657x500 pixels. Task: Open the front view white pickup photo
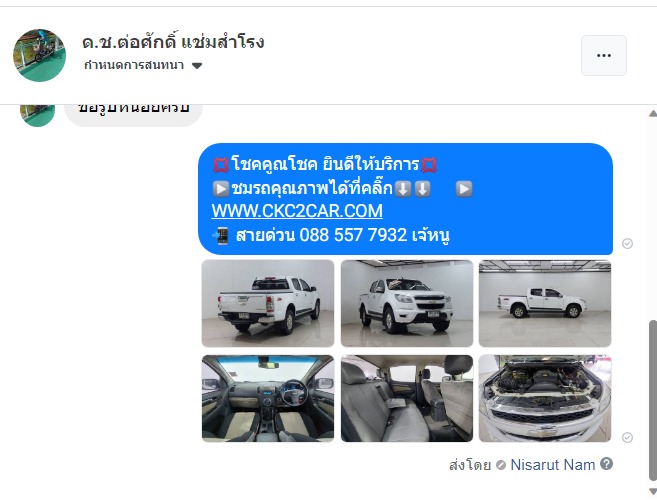click(407, 303)
